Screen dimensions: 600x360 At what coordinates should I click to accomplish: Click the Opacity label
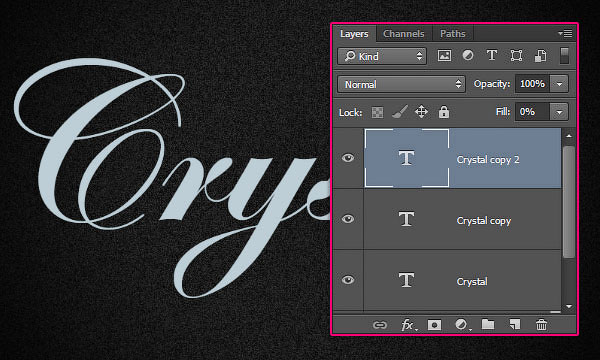tap(492, 84)
